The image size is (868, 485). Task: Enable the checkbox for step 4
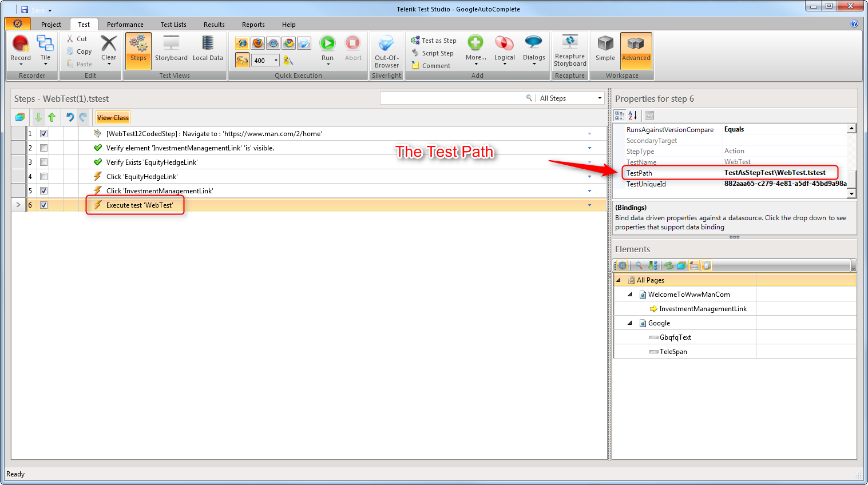43,177
